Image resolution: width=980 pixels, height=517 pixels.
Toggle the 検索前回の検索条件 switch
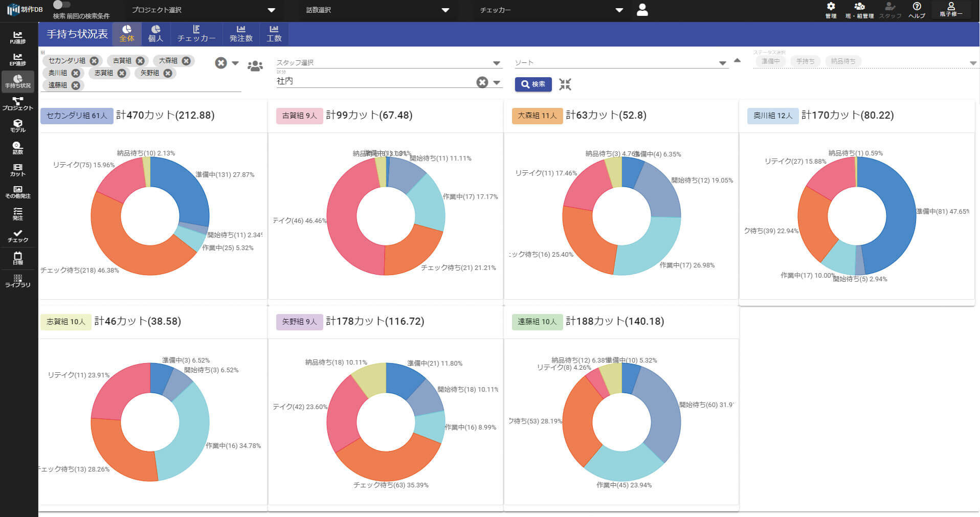(x=61, y=5)
